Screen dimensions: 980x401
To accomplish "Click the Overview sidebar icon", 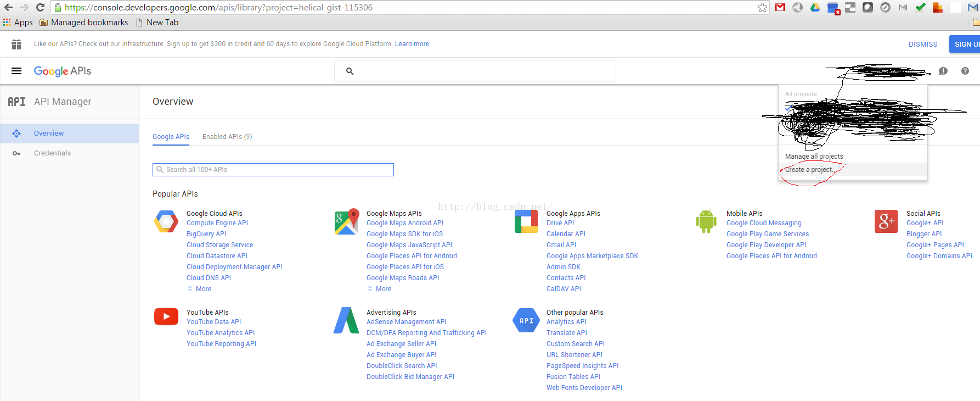I will coord(16,133).
